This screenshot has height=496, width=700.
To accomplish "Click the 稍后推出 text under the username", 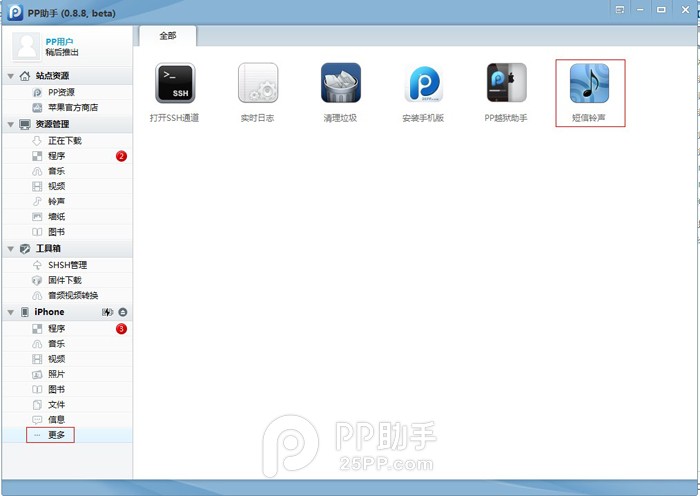I will (62, 52).
